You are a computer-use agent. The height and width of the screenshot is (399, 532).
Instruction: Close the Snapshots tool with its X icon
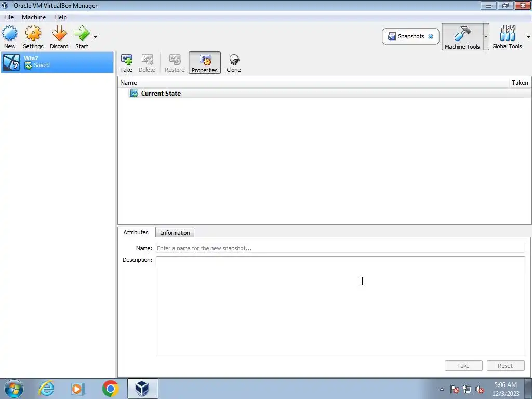(x=431, y=36)
